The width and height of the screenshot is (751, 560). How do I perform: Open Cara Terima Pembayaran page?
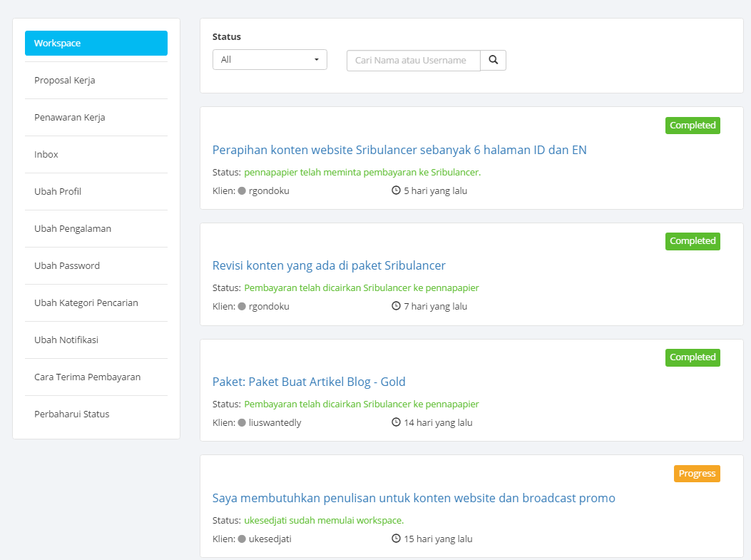coord(87,377)
